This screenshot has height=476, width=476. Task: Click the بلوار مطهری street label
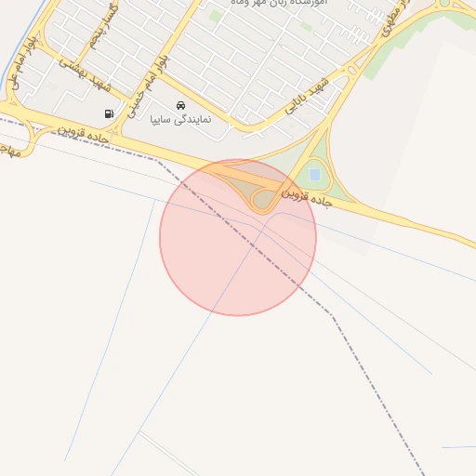(395, 19)
